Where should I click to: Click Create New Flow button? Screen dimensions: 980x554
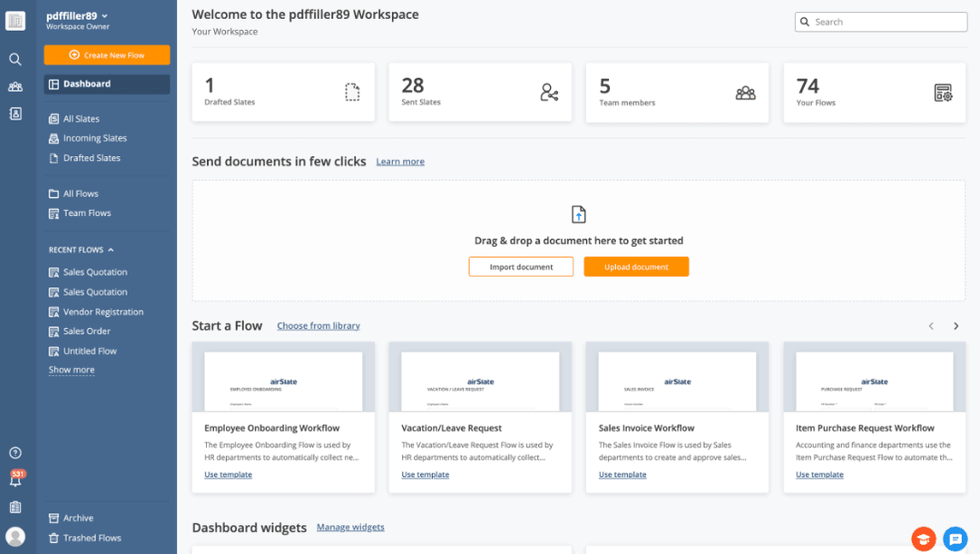tap(107, 55)
